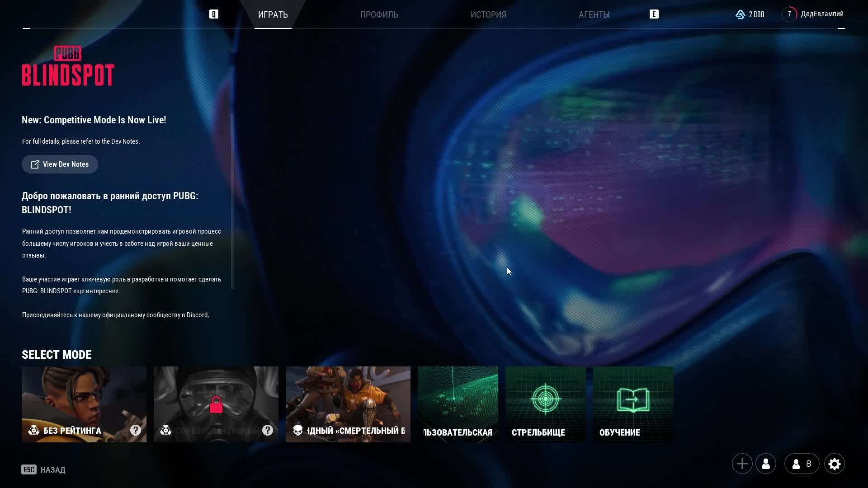
Task: Open the single-person profile icon button
Action: point(766,464)
